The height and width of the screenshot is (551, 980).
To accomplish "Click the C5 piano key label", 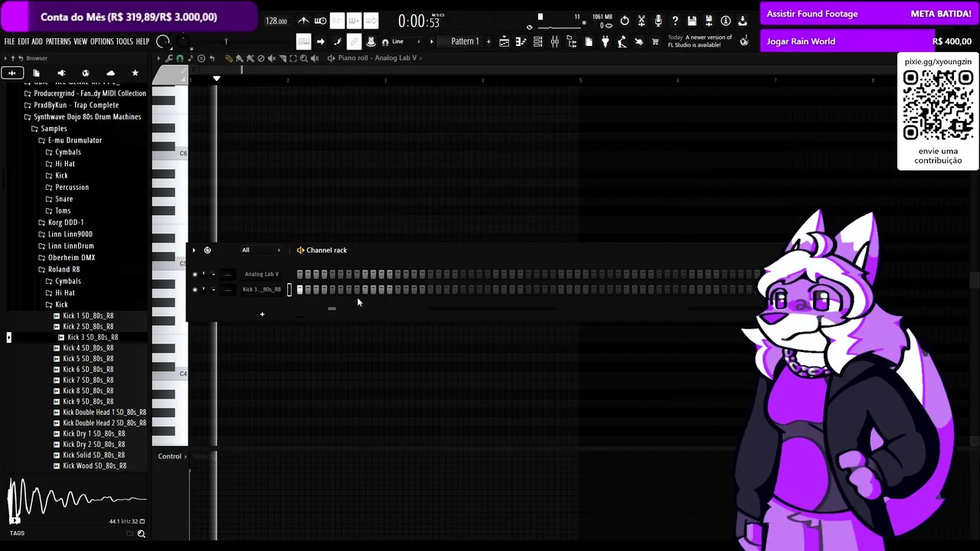I will [183, 263].
